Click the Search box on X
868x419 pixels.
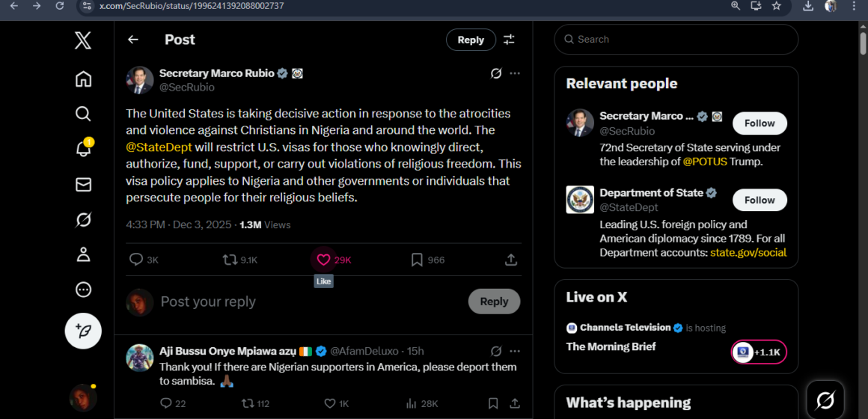point(676,40)
